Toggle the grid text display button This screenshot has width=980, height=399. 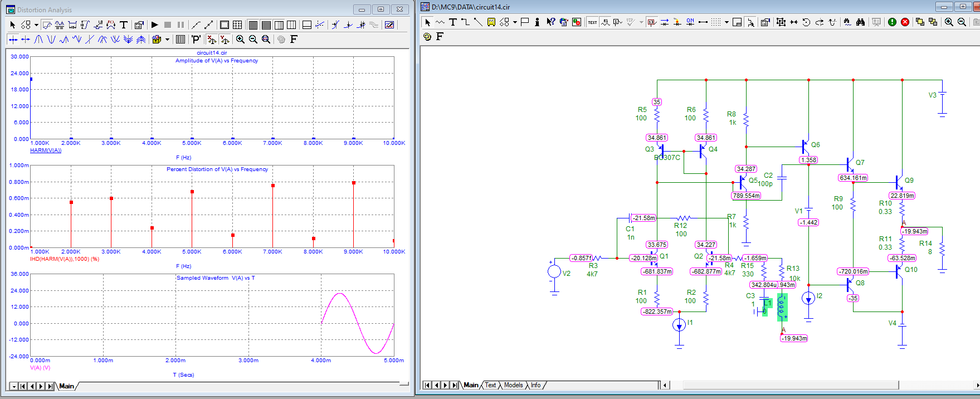592,22
